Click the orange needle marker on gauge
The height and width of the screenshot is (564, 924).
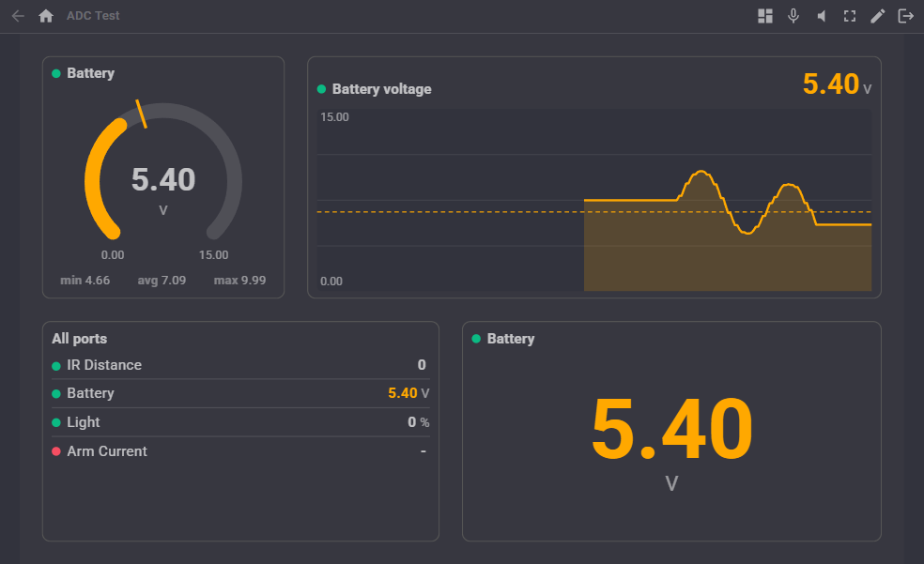(x=142, y=114)
